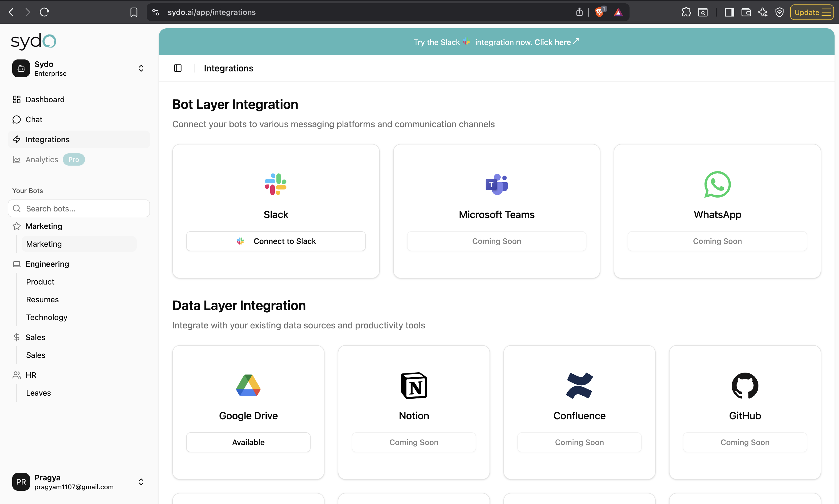Screen dimensions: 839x504
Task: Open Leo AI sparkle icon
Action: (763, 12)
